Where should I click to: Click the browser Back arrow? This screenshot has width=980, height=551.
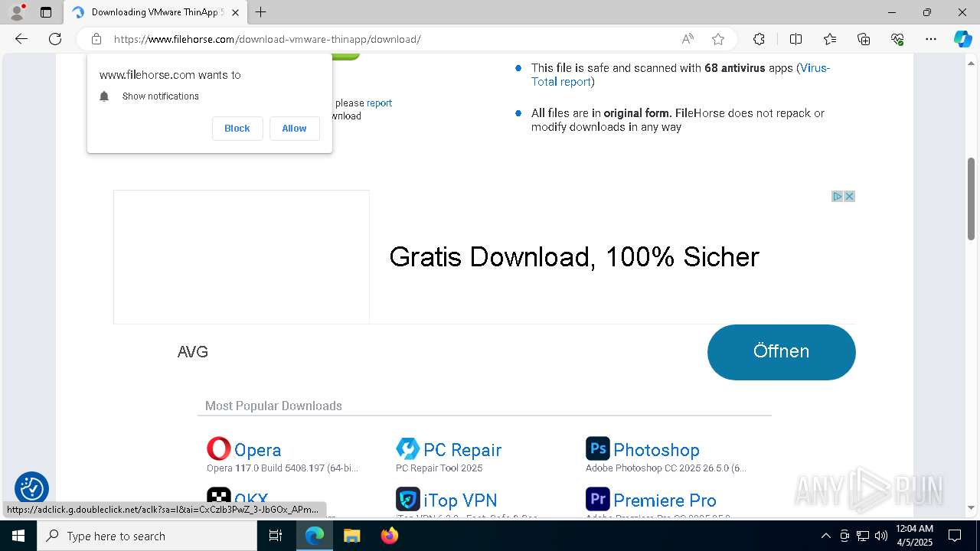21,39
